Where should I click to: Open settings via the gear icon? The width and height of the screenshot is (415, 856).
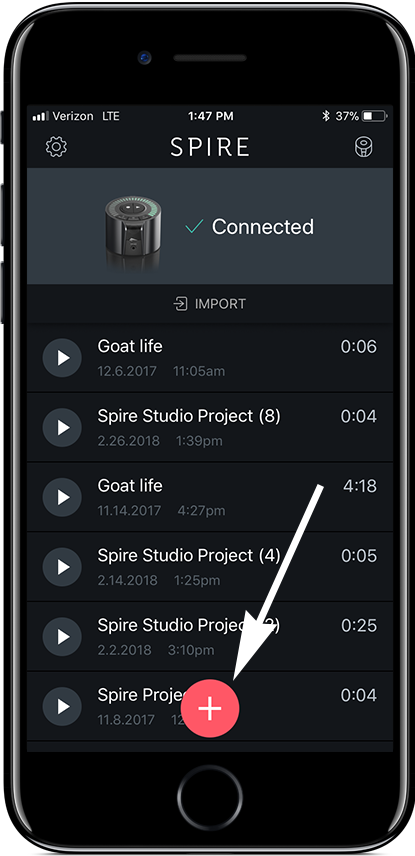[56, 147]
